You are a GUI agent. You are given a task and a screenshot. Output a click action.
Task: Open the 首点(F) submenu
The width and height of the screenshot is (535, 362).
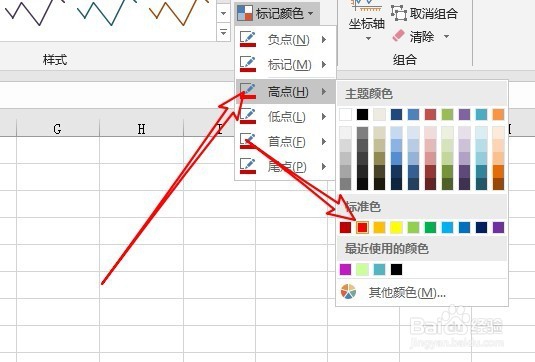pyautogui.click(x=285, y=141)
